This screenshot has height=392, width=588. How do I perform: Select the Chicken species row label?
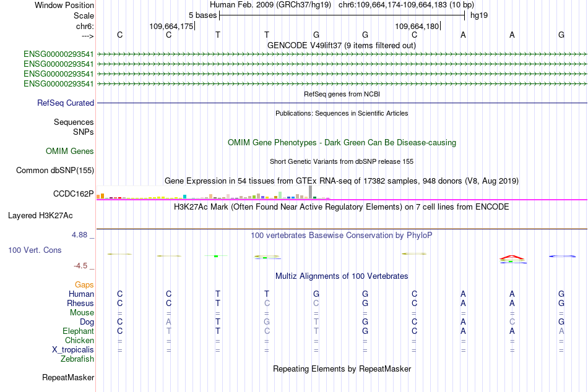[79, 340]
